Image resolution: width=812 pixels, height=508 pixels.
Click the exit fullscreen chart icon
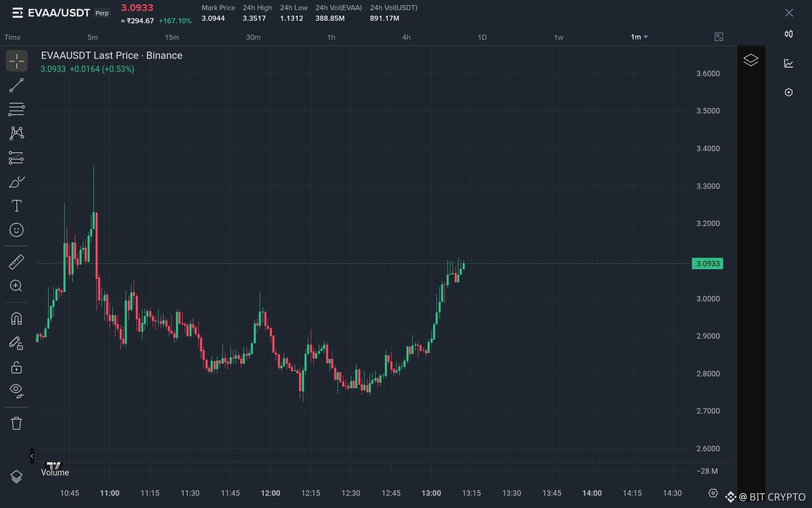point(719,37)
